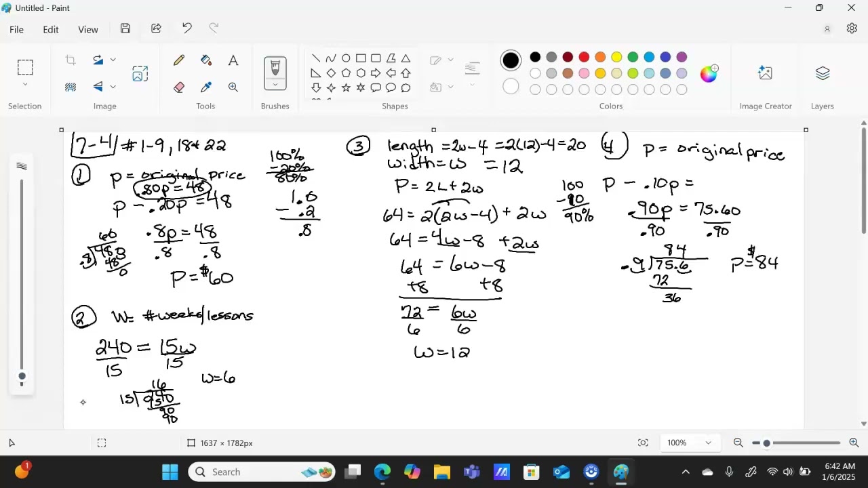The height and width of the screenshot is (488, 868).
Task: Expand the Shape outline dropdown
Action: [x=450, y=60]
